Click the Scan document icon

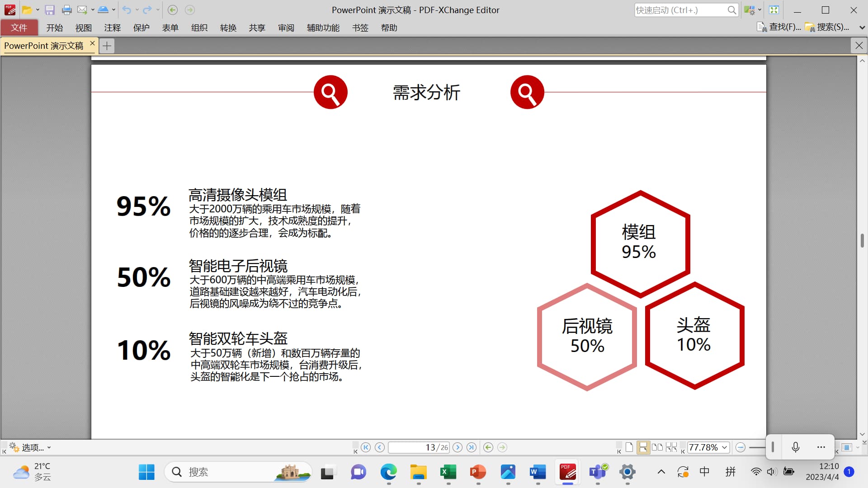[103, 10]
